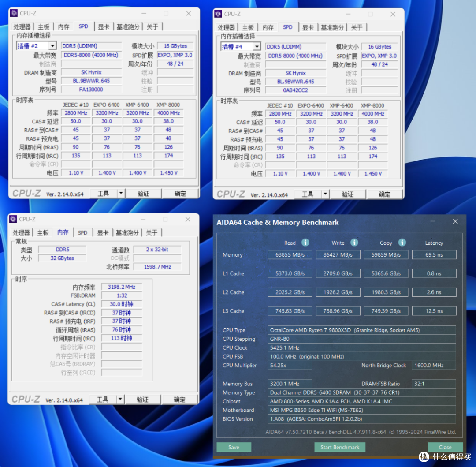This screenshot has height=467, width=476.
Task: Open 显卡 tab in slot #4 window
Action: (x=308, y=27)
